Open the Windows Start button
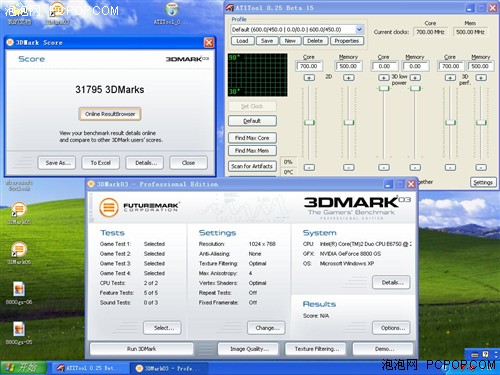Image resolution: width=500 pixels, height=375 pixels. (23, 368)
